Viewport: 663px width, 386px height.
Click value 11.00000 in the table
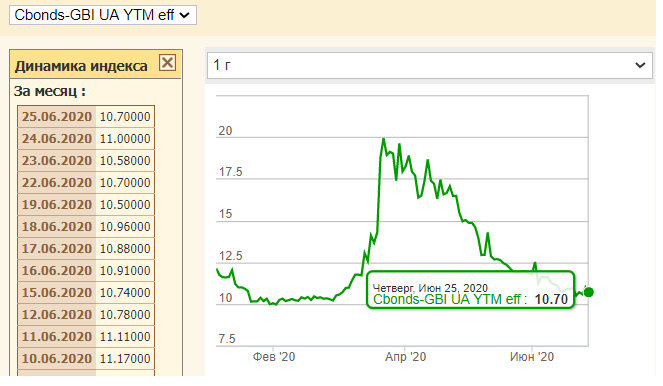[125, 139]
